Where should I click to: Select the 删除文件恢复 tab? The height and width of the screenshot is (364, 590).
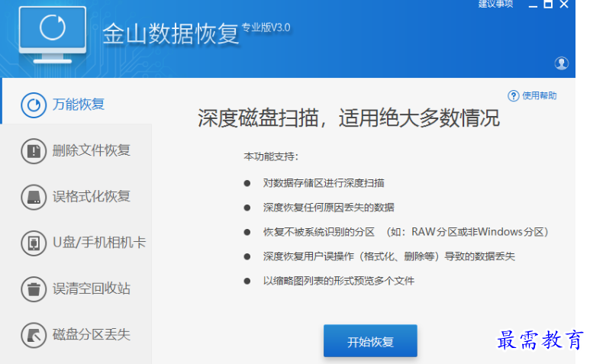(x=76, y=151)
